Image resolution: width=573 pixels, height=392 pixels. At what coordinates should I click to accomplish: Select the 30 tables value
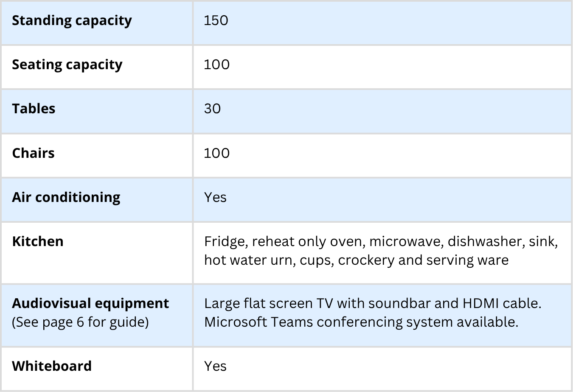click(212, 109)
